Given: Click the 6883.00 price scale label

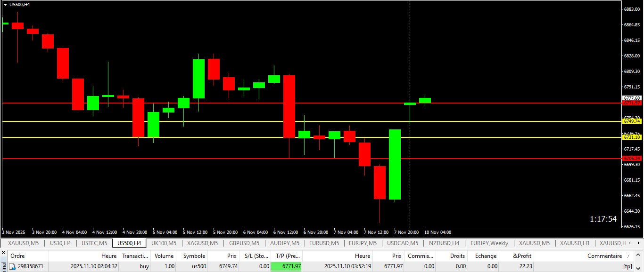Looking at the screenshot, I should coord(632,9).
